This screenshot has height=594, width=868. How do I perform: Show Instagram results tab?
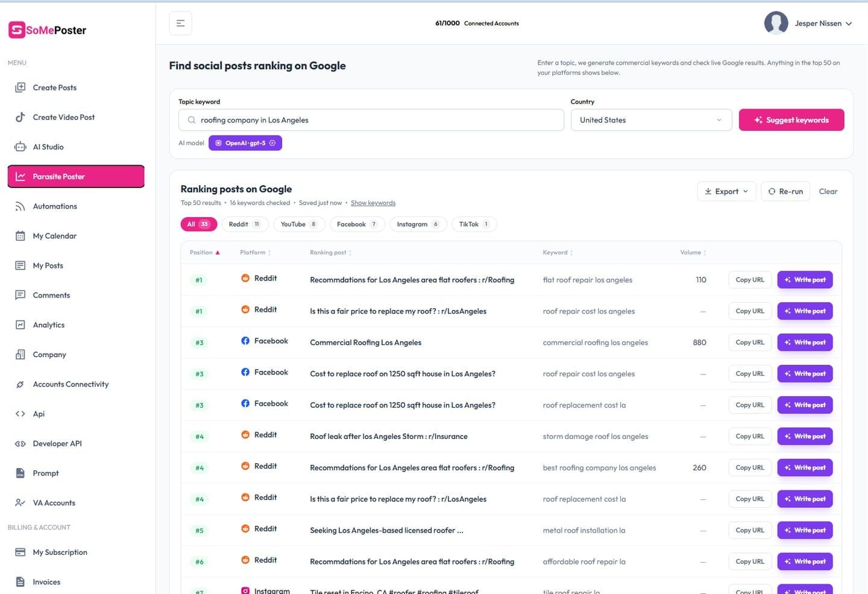pyautogui.click(x=418, y=224)
